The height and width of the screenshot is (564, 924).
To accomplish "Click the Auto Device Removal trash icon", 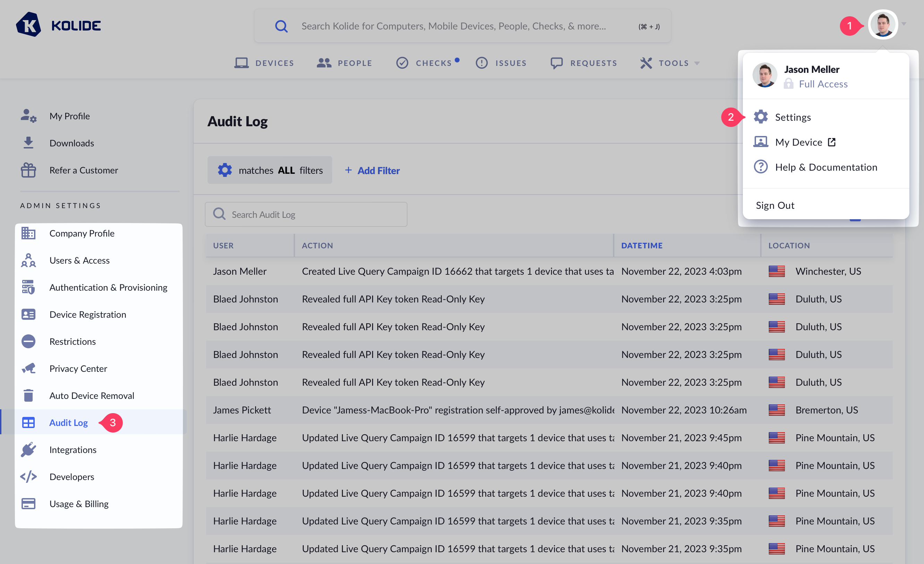I will (x=28, y=395).
